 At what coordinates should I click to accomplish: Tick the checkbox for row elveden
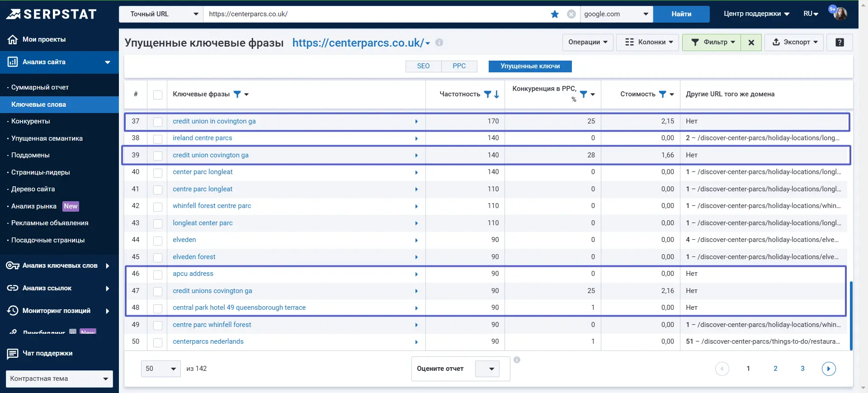(x=158, y=241)
